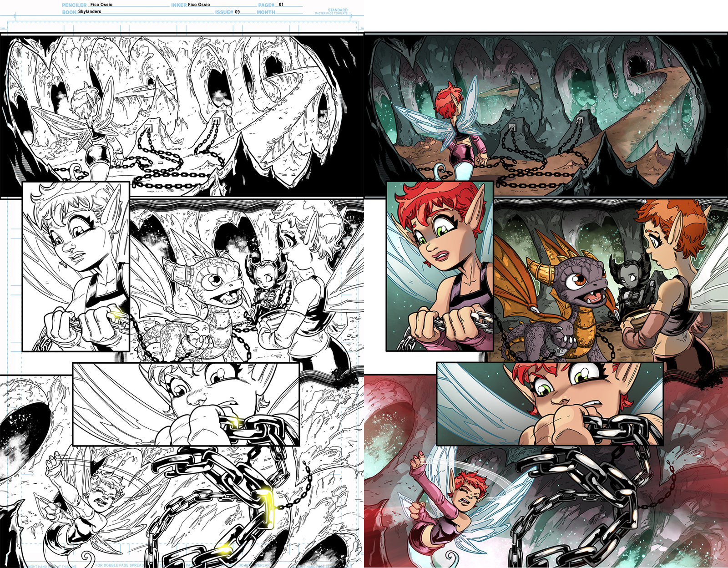Click the ISSUE# field label

click(x=224, y=12)
